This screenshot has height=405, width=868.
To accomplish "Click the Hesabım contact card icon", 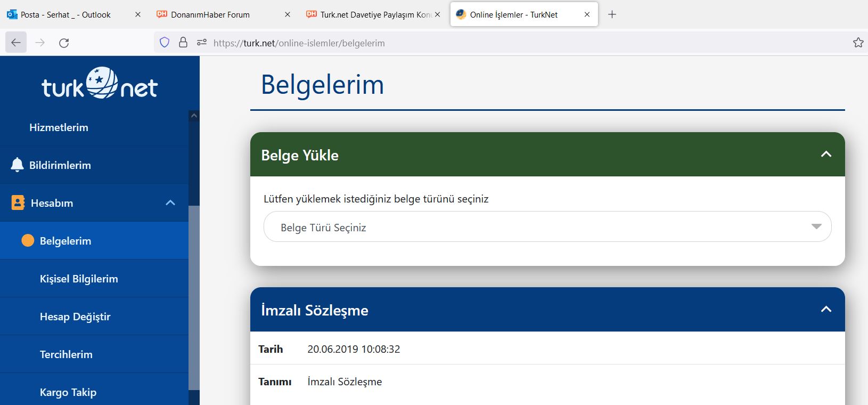I will tap(18, 203).
